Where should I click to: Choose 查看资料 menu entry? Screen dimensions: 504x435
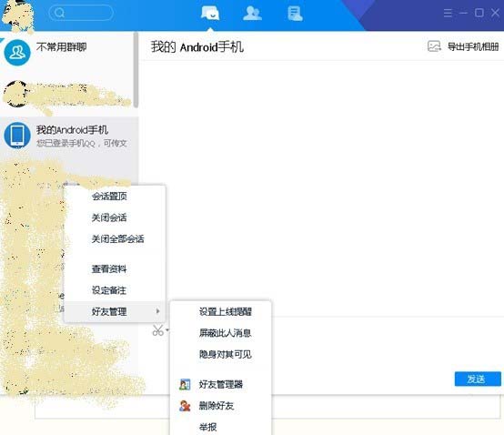click(115, 268)
